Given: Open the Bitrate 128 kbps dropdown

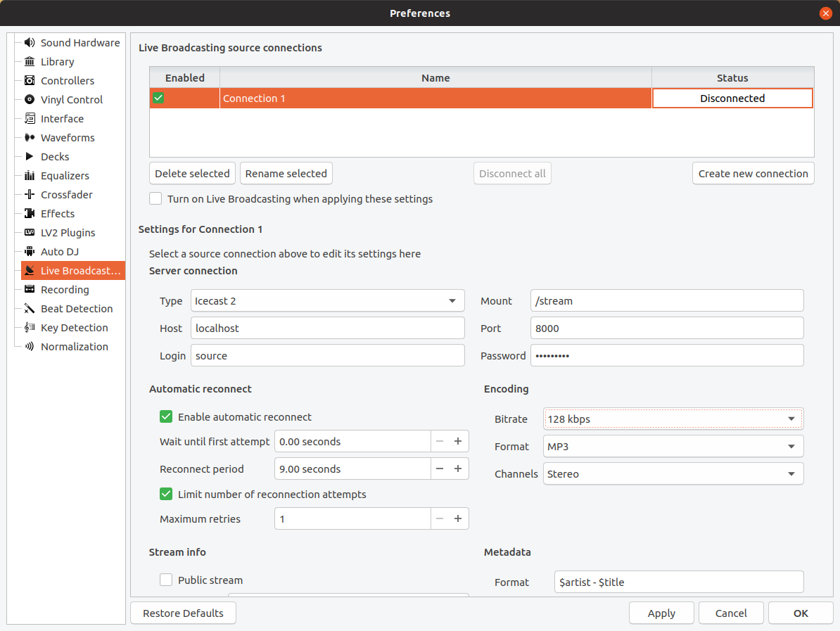Looking at the screenshot, I should pyautogui.click(x=673, y=419).
